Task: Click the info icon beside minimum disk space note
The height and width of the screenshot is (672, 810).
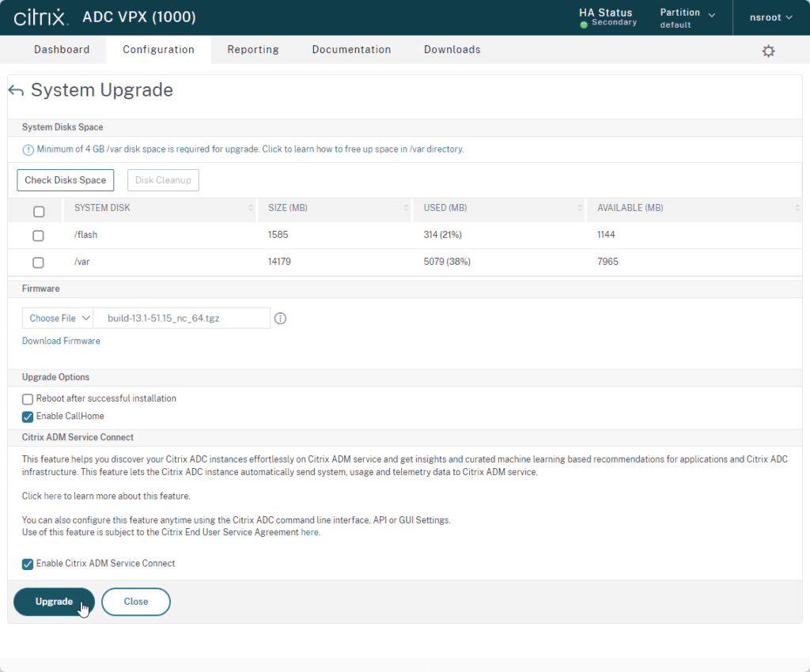Action: [28, 149]
